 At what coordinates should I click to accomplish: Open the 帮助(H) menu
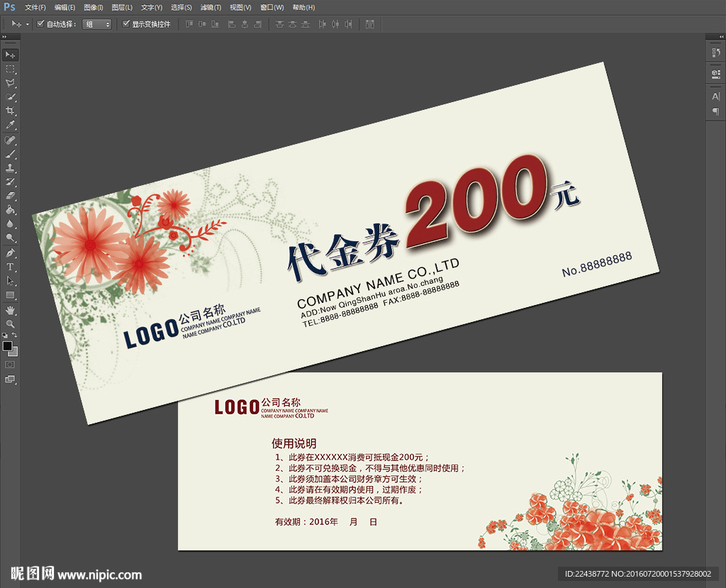pos(303,7)
